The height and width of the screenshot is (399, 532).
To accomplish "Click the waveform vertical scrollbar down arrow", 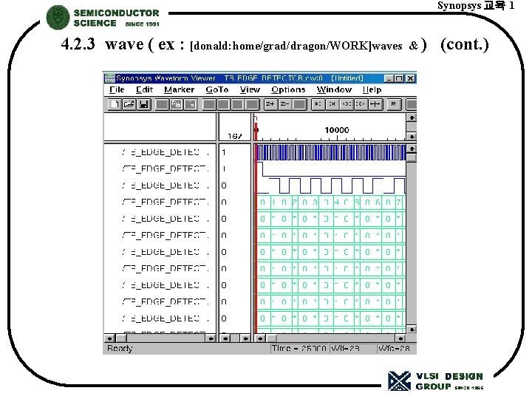I will [x=412, y=330].
